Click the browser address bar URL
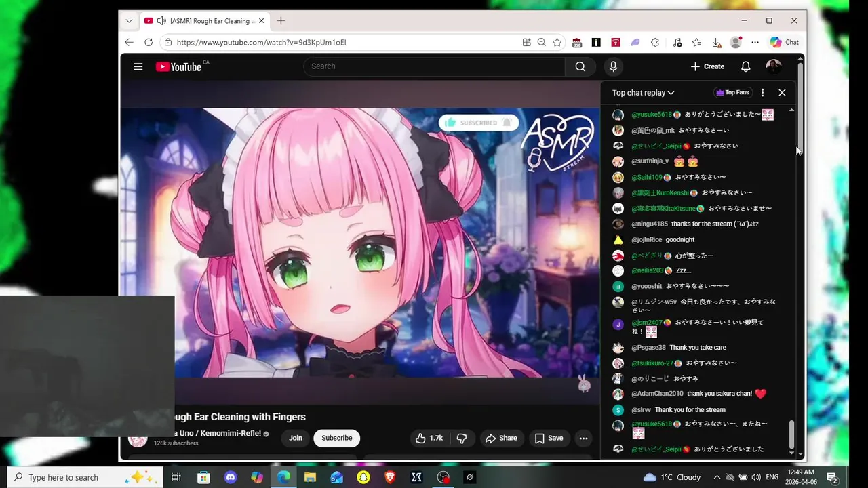 [x=261, y=42]
